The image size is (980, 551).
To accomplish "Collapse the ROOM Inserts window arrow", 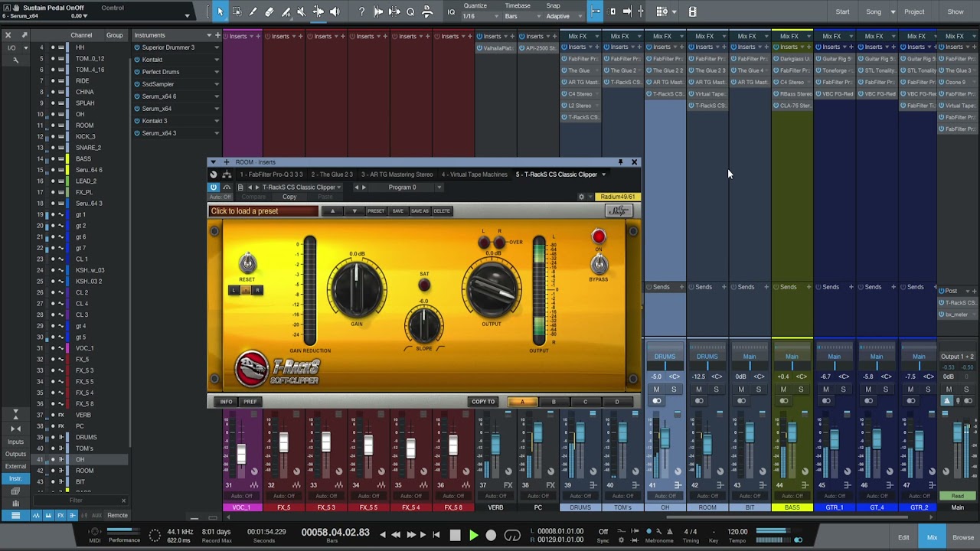I will (213, 162).
